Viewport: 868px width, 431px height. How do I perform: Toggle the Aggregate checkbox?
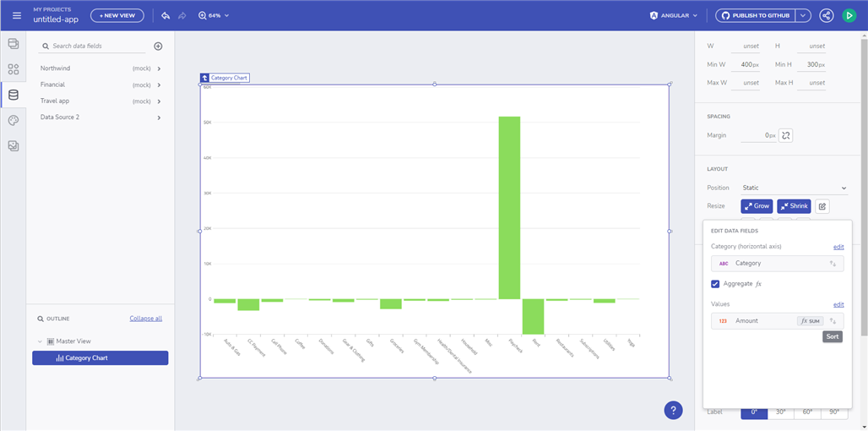tap(715, 284)
